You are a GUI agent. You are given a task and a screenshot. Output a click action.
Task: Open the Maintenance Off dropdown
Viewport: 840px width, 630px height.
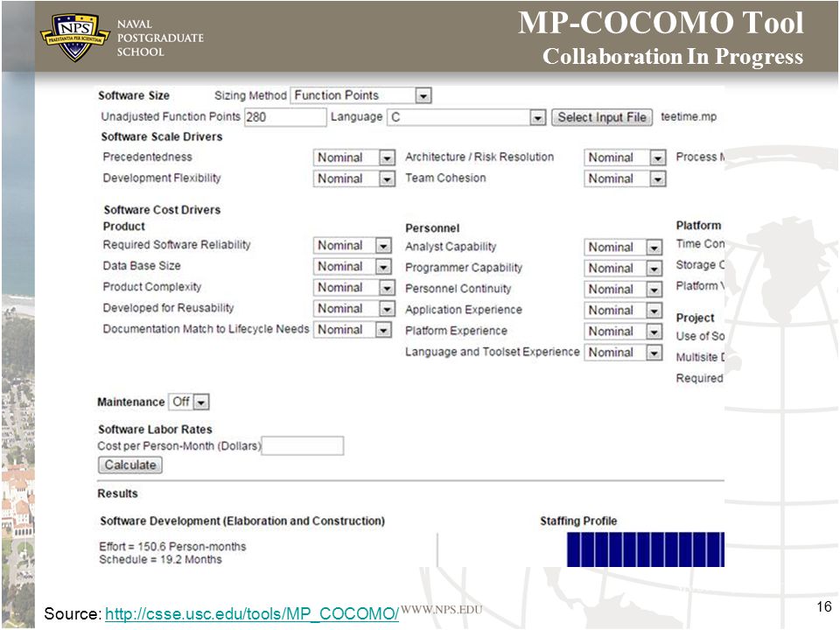click(189, 402)
